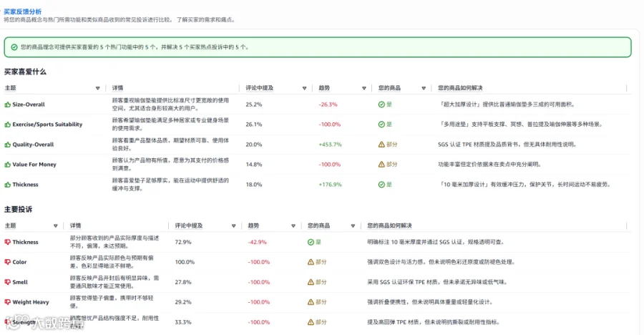
Task: Click the 「10 毫米加厚设计」 solution description
Action: pos(525,185)
